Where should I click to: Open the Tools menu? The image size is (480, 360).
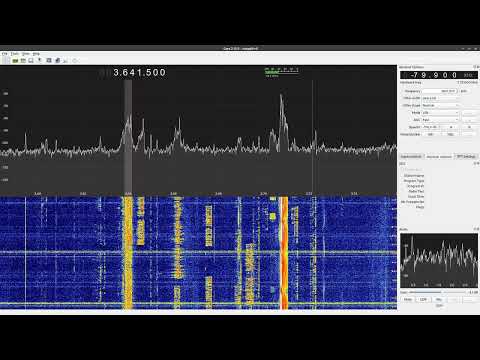click(15, 54)
